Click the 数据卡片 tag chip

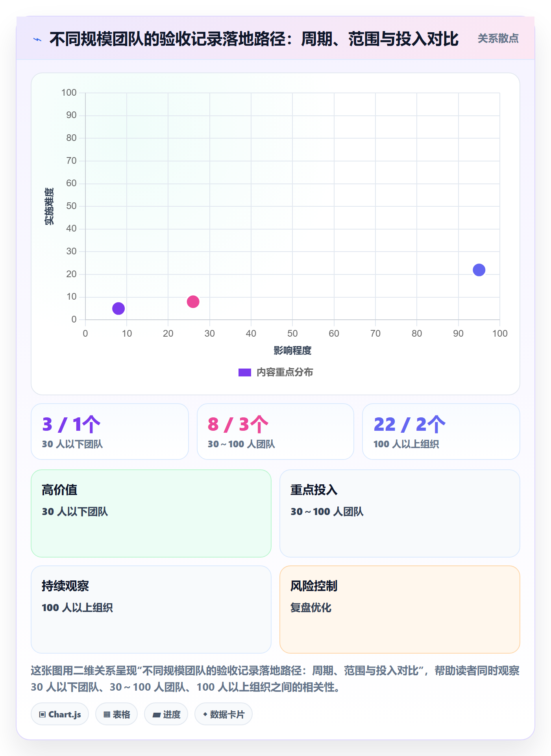pos(224,714)
